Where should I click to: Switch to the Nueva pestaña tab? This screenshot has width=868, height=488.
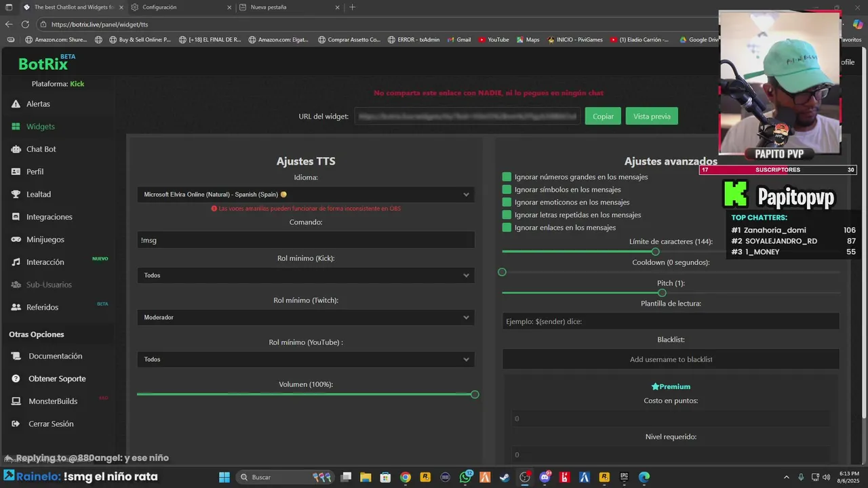click(288, 7)
